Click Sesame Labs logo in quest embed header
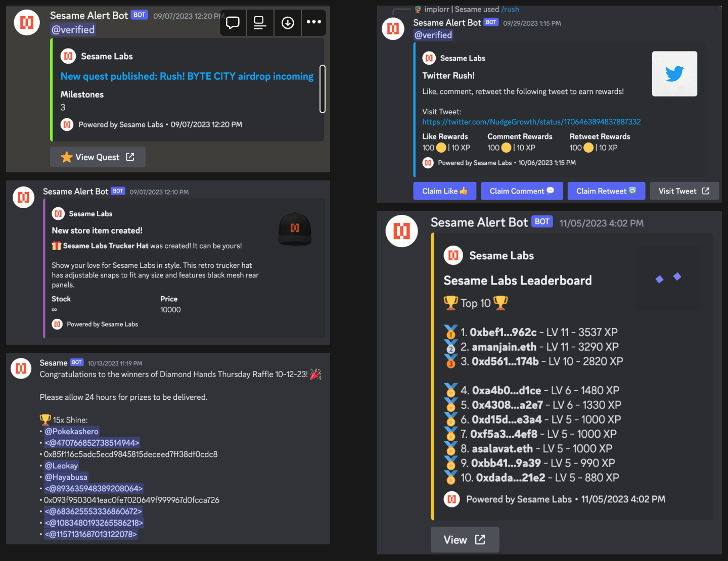 point(68,56)
